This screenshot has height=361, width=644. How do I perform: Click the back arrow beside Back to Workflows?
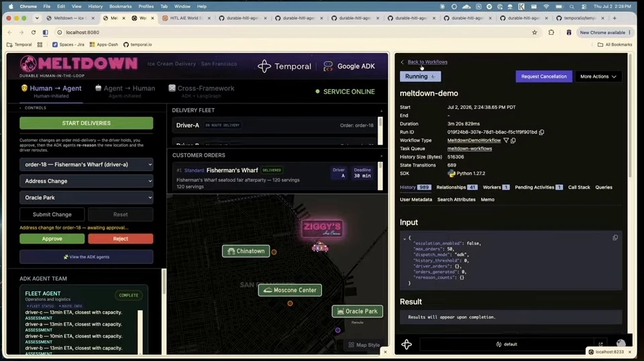pyautogui.click(x=402, y=62)
